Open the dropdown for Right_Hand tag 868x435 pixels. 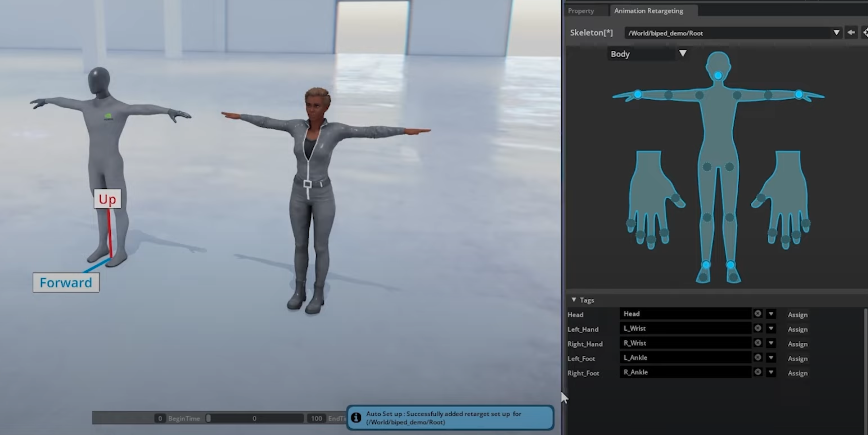771,343
